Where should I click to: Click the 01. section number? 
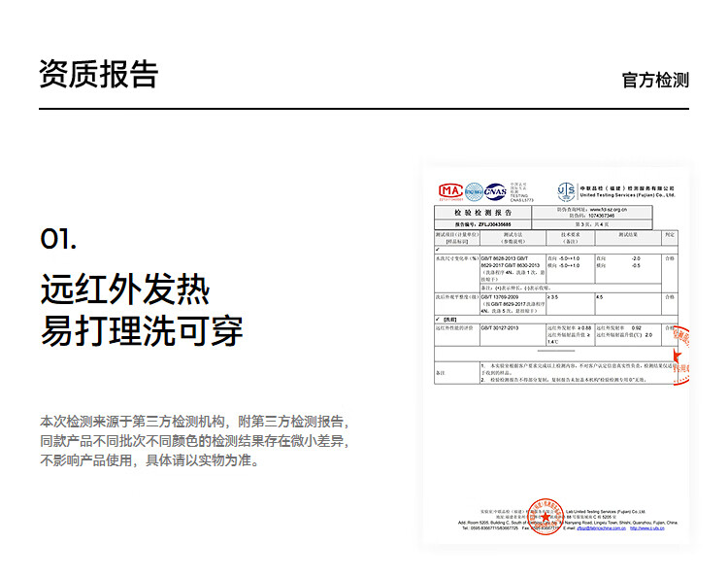pyautogui.click(x=58, y=239)
